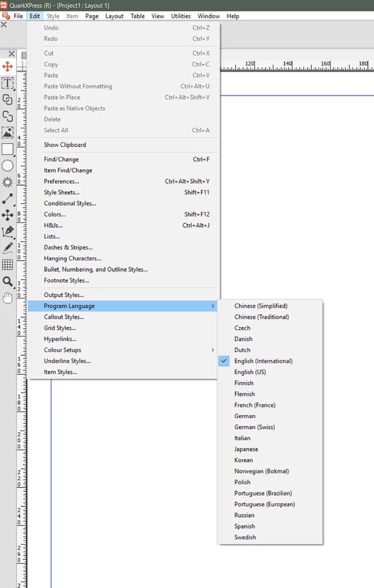Select the Rectangle Box tool
The width and height of the screenshot is (374, 588).
click(7, 149)
